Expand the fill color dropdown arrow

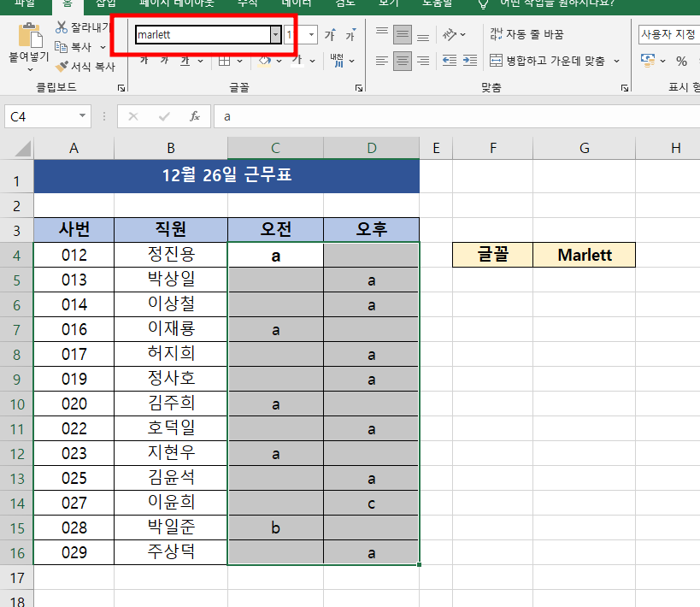pos(279,61)
